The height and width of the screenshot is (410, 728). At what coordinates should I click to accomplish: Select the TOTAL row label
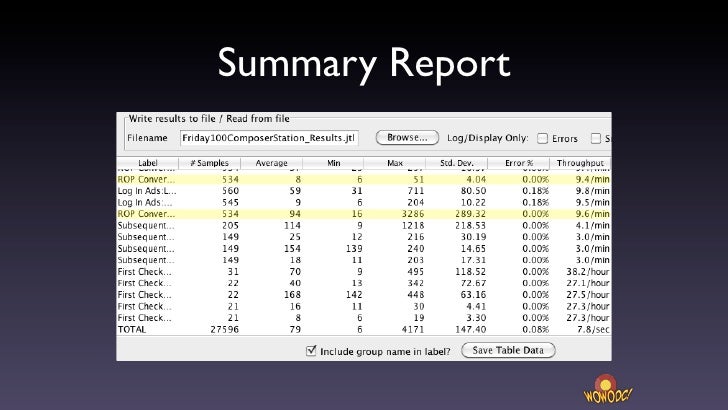[132, 330]
